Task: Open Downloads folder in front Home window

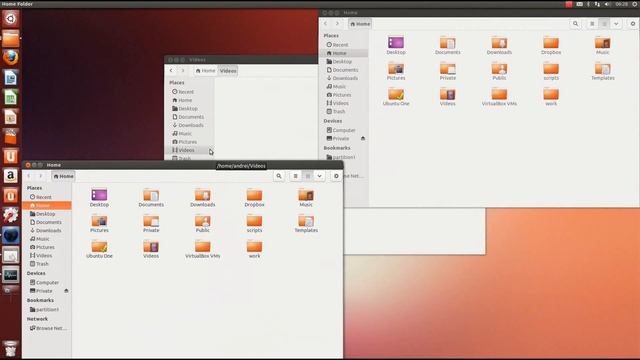Action: tap(202, 198)
